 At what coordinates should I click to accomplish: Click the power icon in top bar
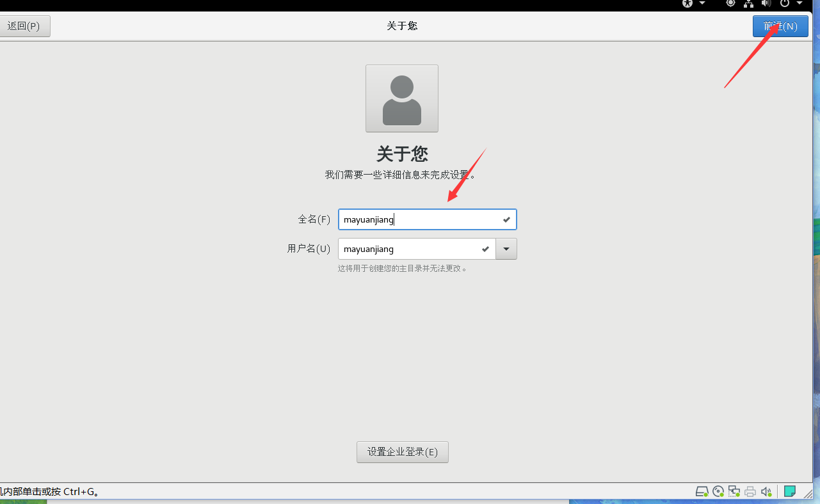[785, 3]
